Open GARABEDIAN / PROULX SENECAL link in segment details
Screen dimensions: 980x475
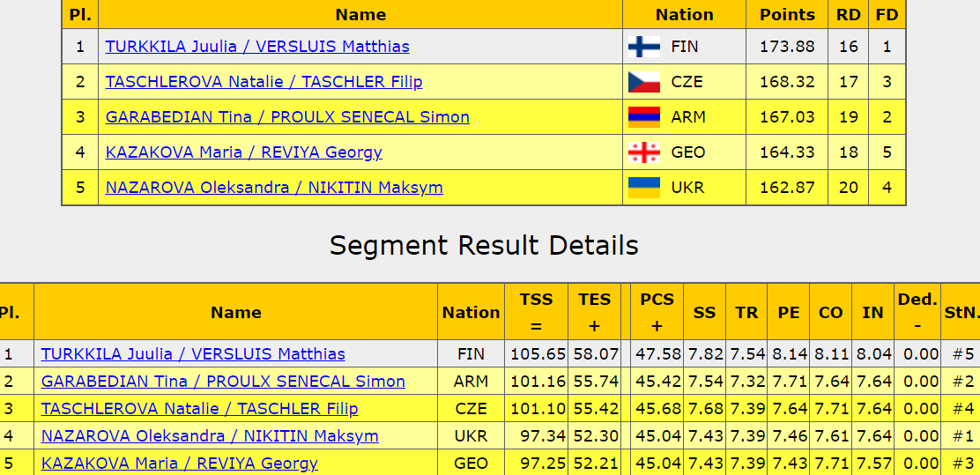point(223,382)
